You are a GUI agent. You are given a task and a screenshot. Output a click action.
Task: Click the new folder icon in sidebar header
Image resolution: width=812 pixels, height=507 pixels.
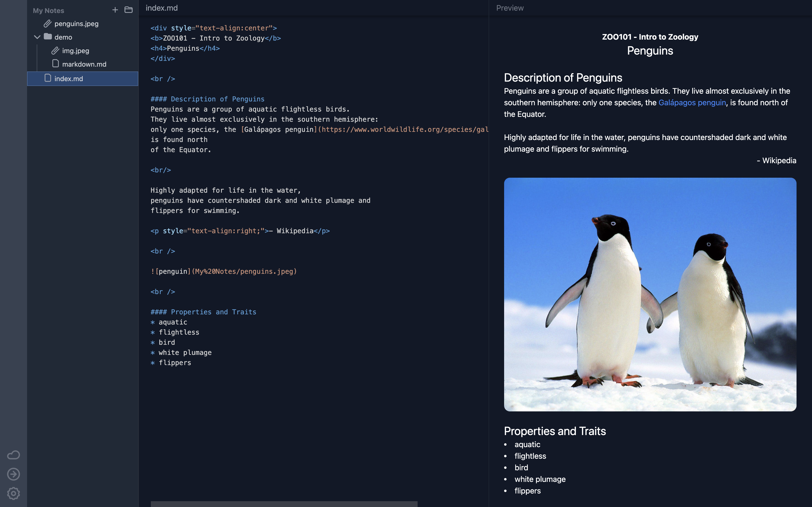point(129,10)
